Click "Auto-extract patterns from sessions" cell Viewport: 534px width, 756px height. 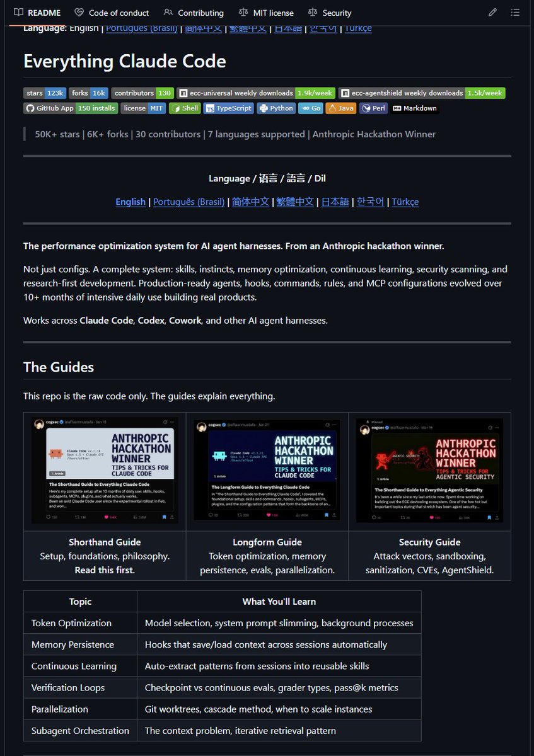tap(279, 666)
